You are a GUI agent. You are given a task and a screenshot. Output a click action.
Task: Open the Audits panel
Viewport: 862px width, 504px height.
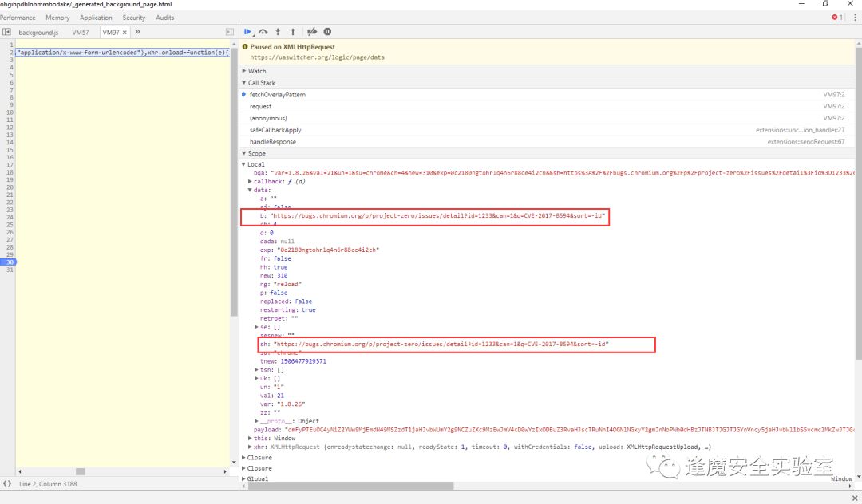pos(165,18)
